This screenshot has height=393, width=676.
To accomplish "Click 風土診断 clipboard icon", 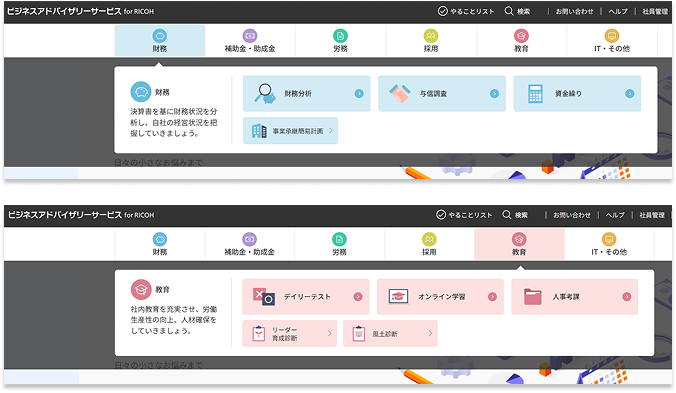I will click(x=359, y=334).
